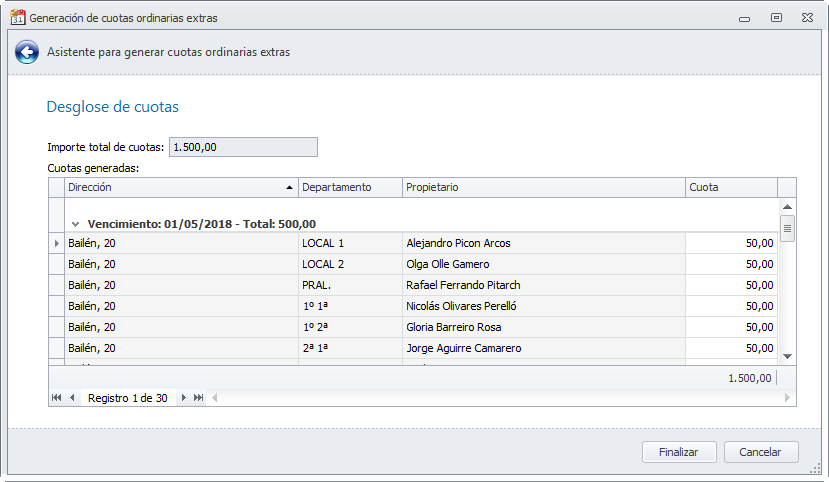The height and width of the screenshot is (482, 829).
Task: Click the Importe total de cuotas field
Action: coord(243,147)
